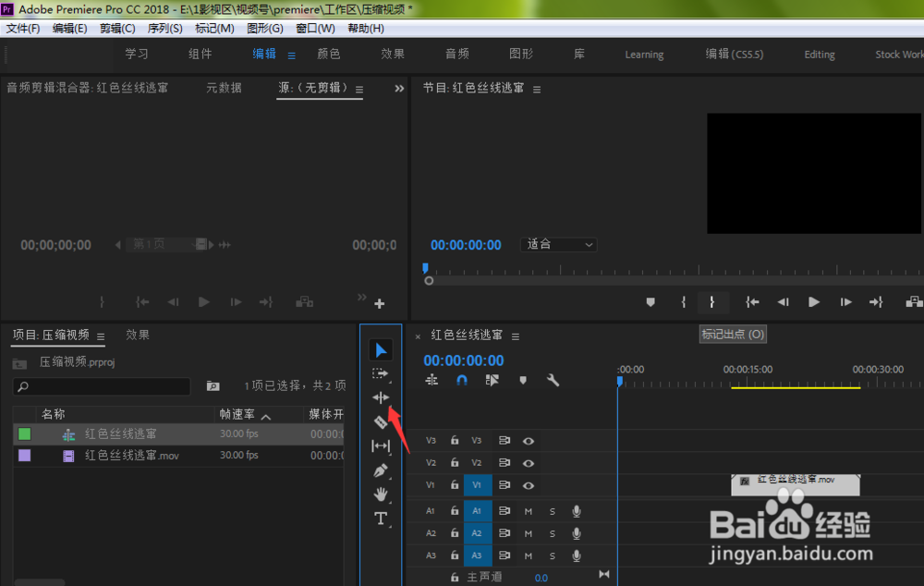Image resolution: width=924 pixels, height=586 pixels.
Task: Select the Hand tool
Action: click(381, 494)
